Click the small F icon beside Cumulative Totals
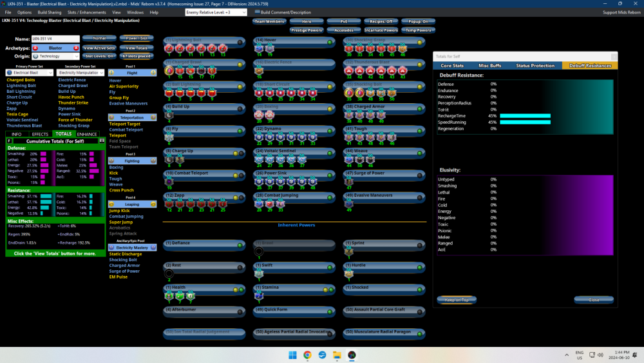This screenshot has width=644, height=363. click(x=10, y=141)
